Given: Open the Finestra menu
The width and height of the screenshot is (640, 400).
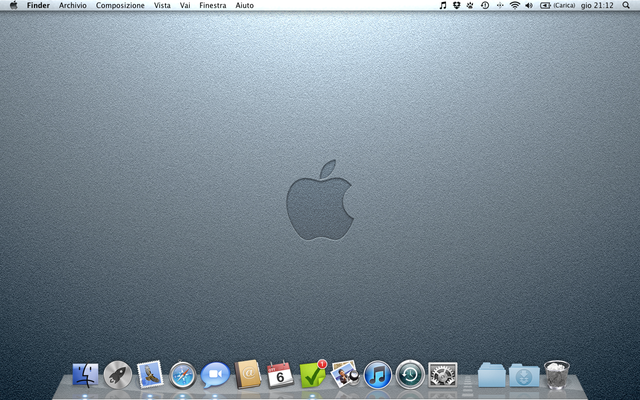Looking at the screenshot, I should point(213,5).
